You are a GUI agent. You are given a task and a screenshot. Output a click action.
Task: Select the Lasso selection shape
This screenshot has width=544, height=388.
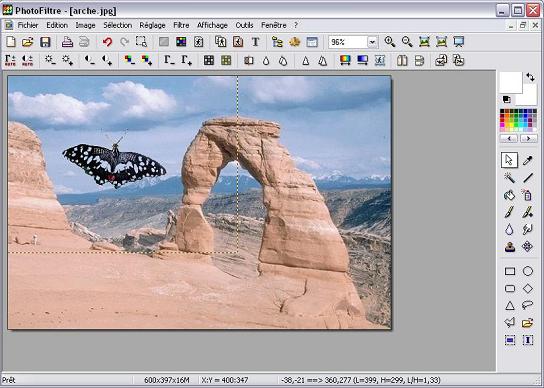point(527,305)
